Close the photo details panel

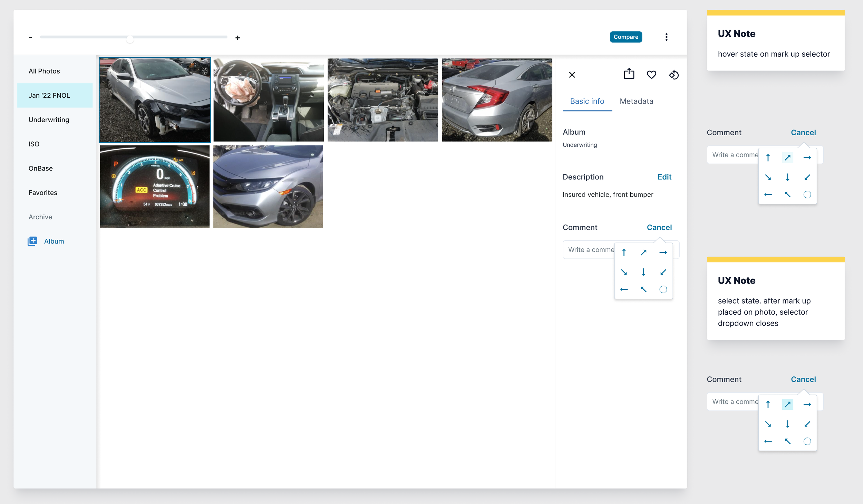(x=572, y=75)
